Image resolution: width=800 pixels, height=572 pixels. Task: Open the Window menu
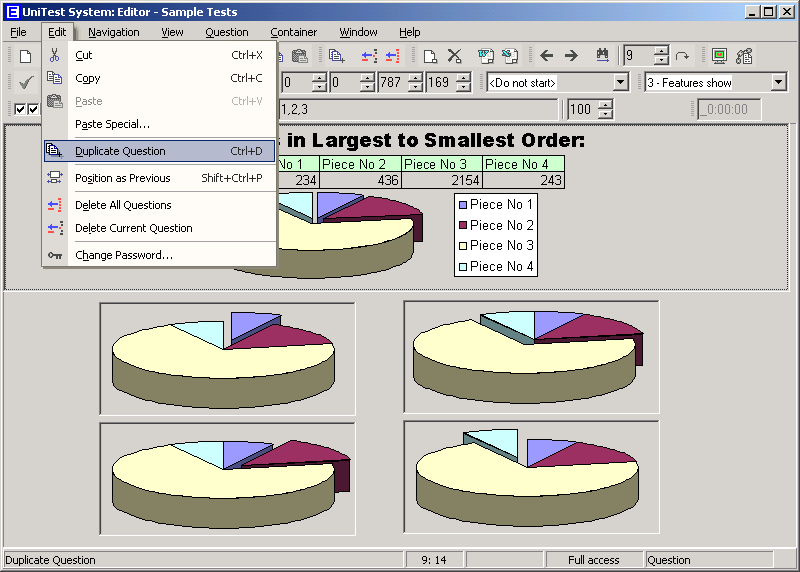tap(358, 32)
